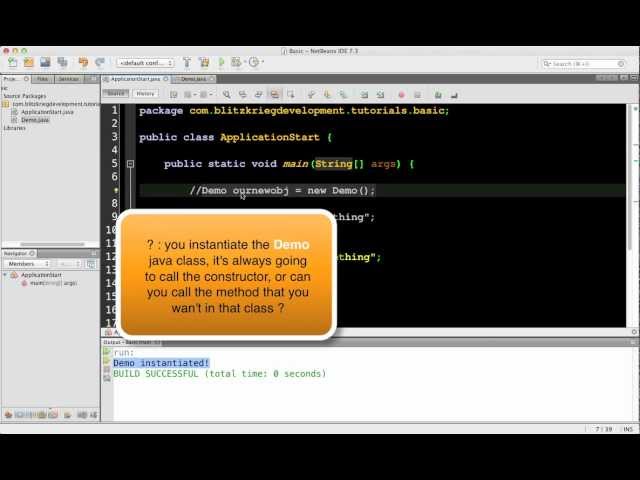Open the default config dropdown

[x=146, y=63]
